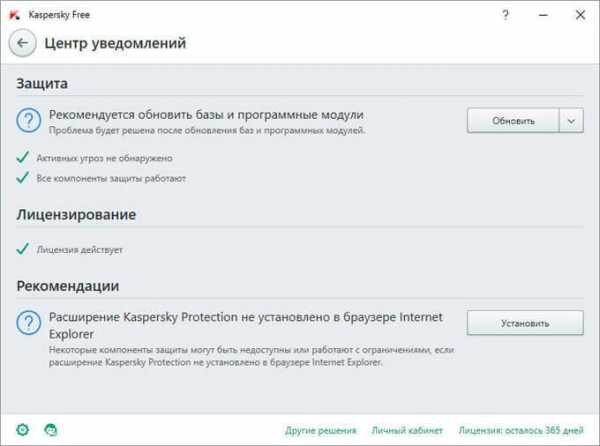
Task: Click the text Проблема будет решена после обновления
Action: (207, 130)
